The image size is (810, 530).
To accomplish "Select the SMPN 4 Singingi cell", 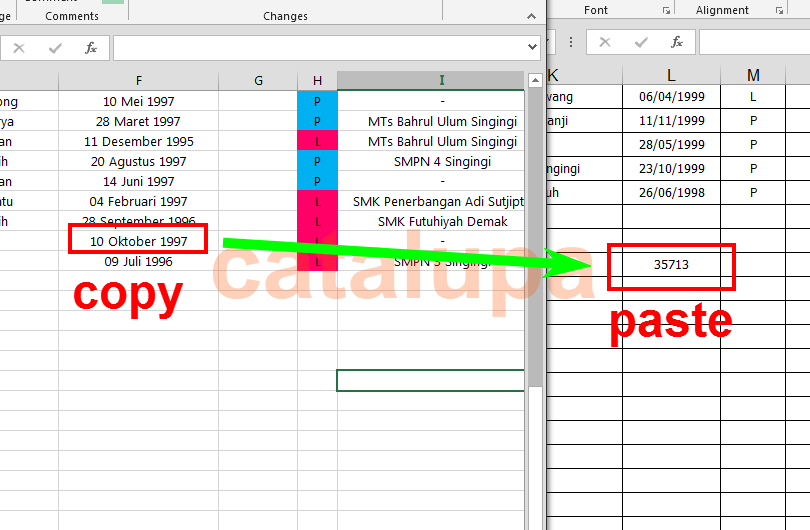I will coord(431,162).
